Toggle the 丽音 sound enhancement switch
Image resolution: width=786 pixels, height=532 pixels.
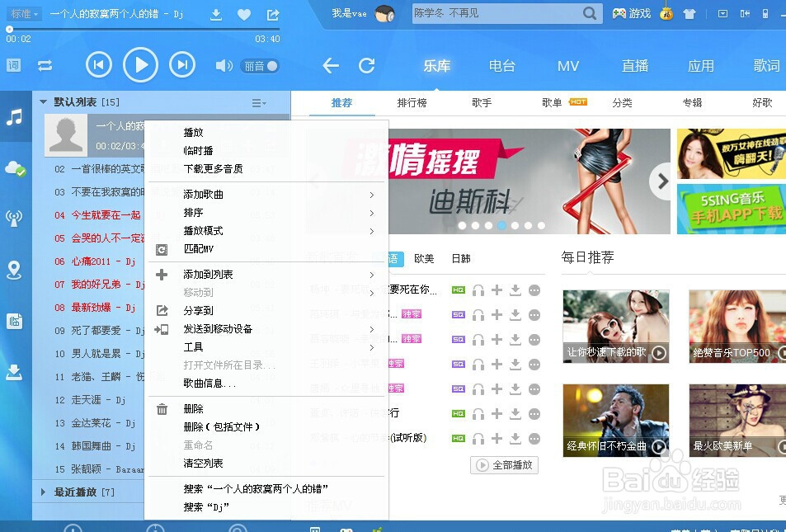(x=260, y=66)
